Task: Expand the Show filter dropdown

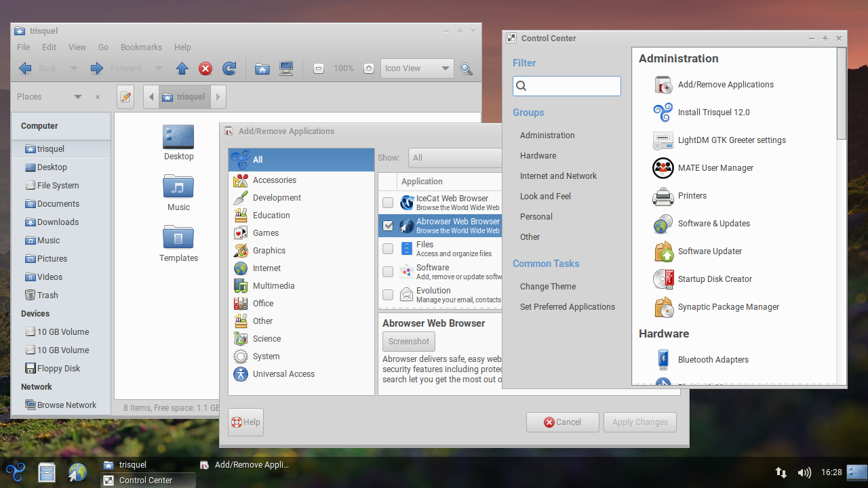Action: (x=454, y=158)
